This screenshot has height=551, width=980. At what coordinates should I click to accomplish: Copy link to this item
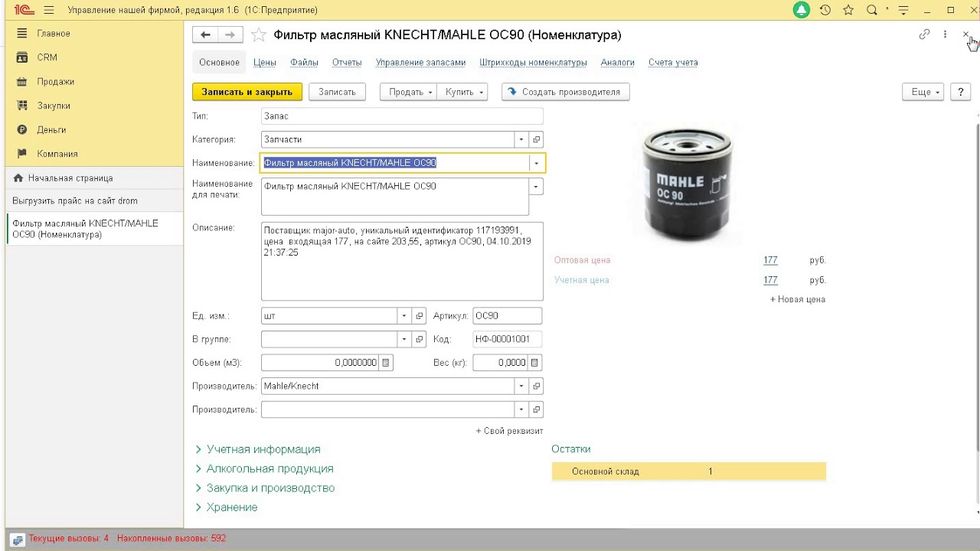click(x=924, y=34)
